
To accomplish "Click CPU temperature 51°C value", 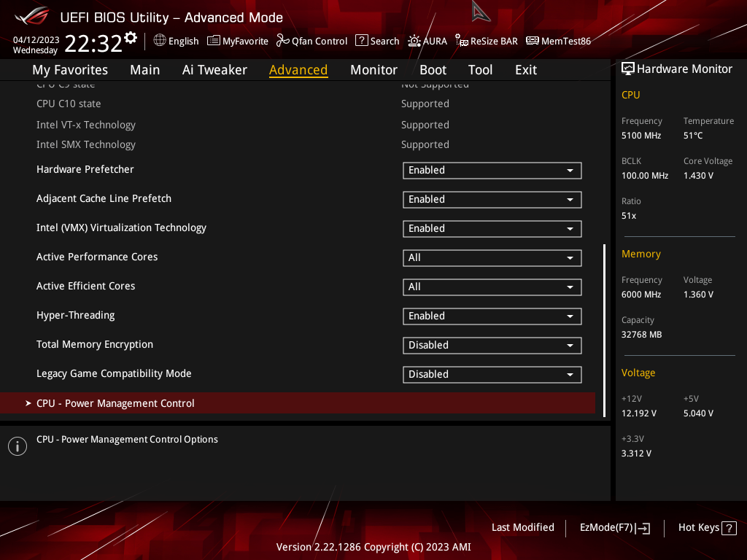I will (693, 136).
